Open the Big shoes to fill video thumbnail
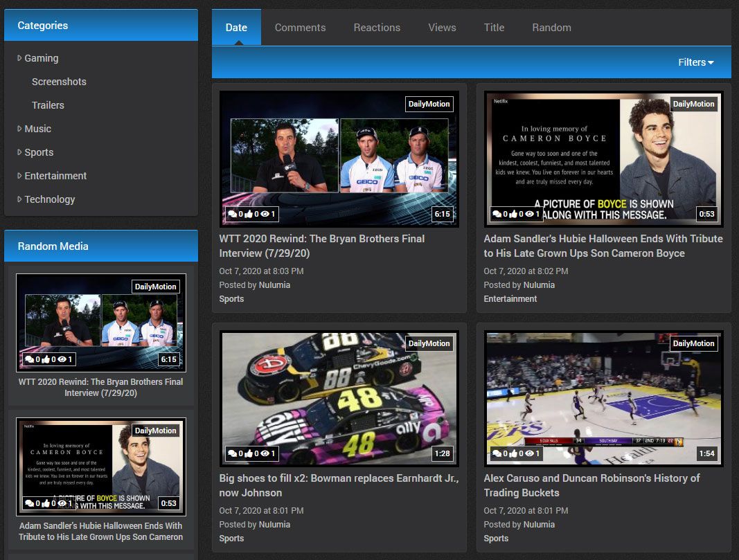 click(338, 398)
